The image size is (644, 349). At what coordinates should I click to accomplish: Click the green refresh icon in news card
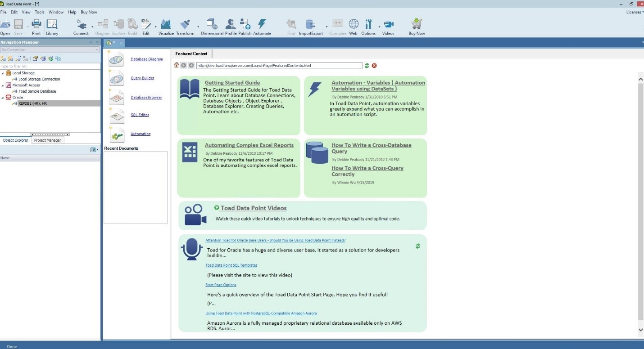(x=418, y=246)
